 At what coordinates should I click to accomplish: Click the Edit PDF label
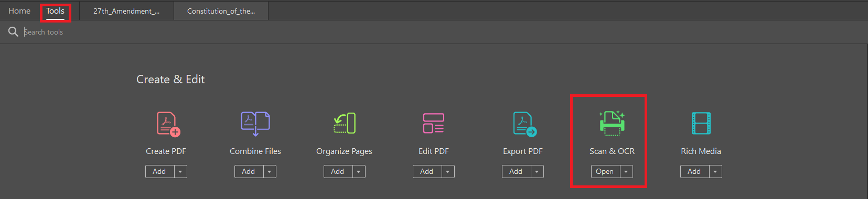tap(434, 151)
